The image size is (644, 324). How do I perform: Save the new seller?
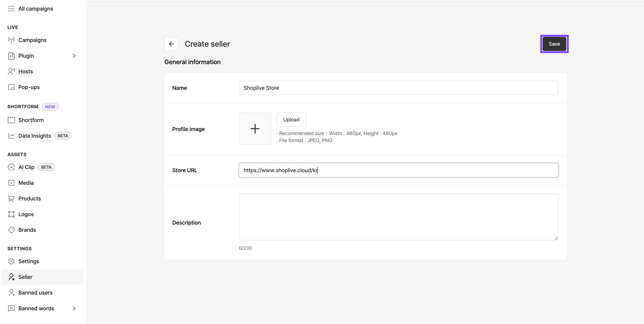click(554, 44)
